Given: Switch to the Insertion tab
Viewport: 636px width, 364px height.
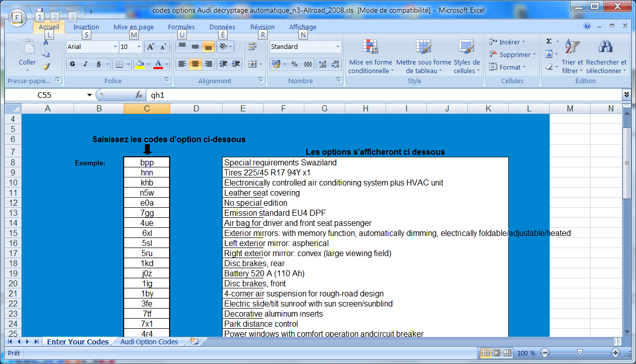Looking at the screenshot, I should (x=86, y=27).
